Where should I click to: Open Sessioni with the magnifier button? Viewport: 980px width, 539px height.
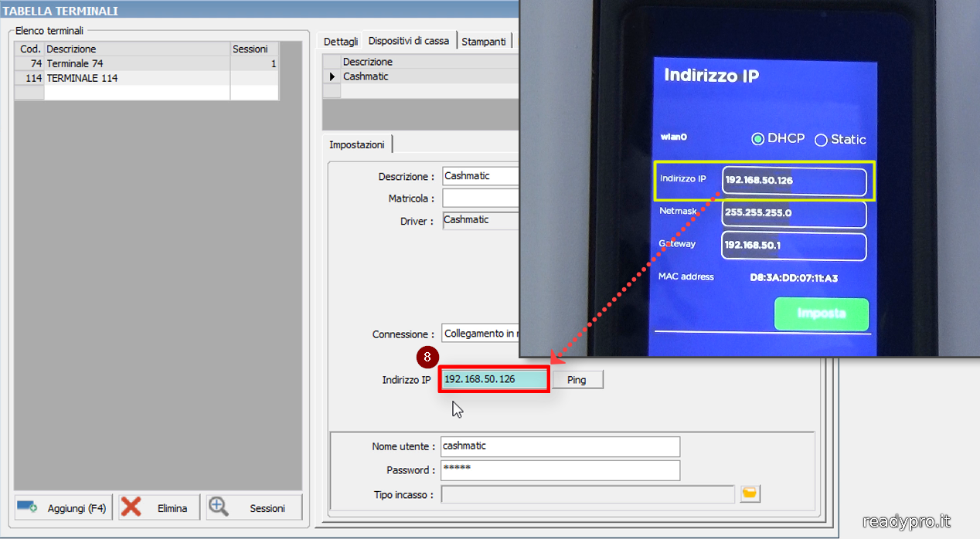pyautogui.click(x=254, y=507)
